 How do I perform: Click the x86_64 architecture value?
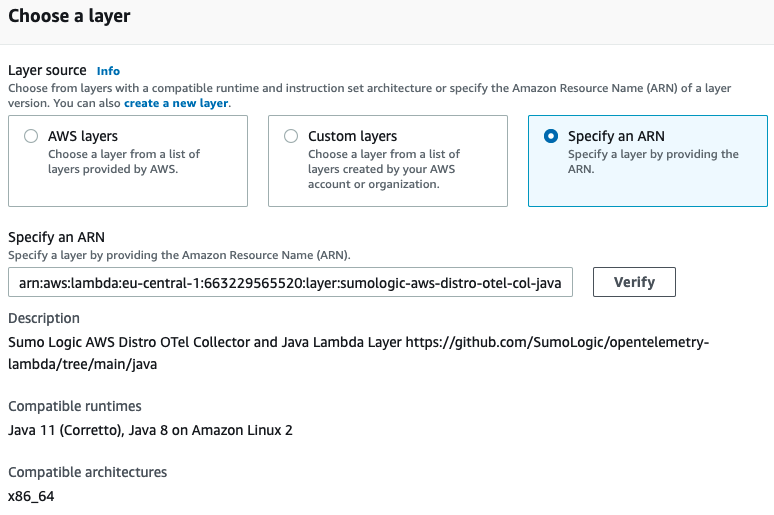tap(31, 496)
